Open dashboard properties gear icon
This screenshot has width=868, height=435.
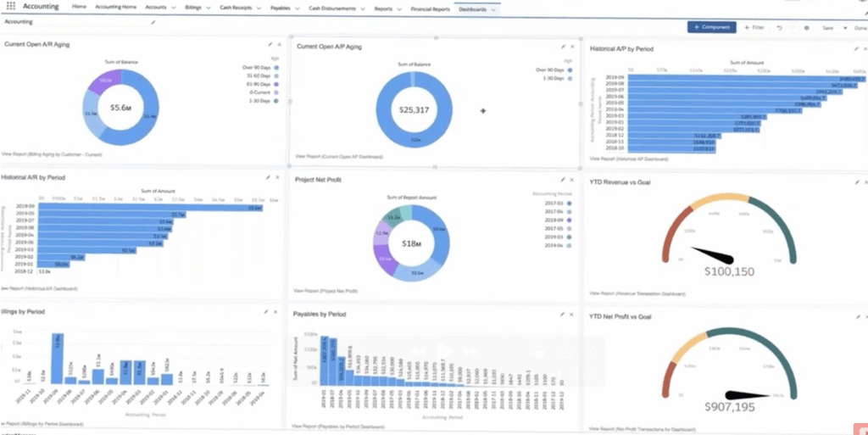(806, 27)
